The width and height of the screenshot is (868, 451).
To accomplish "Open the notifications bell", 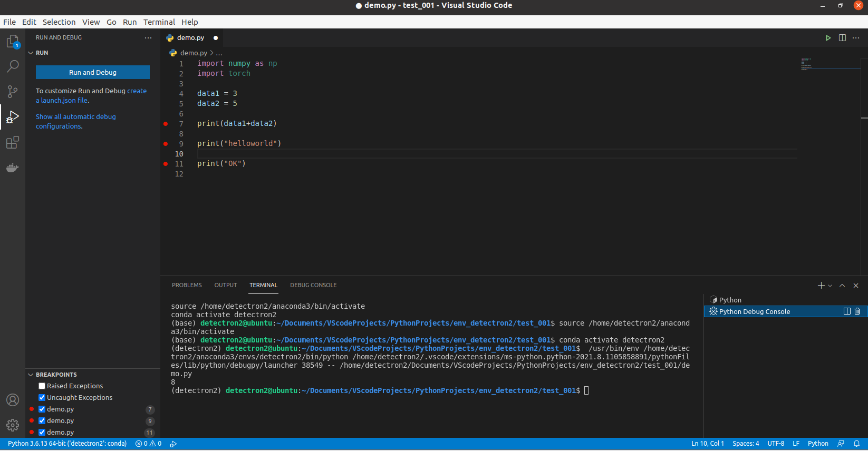I will coord(857,444).
